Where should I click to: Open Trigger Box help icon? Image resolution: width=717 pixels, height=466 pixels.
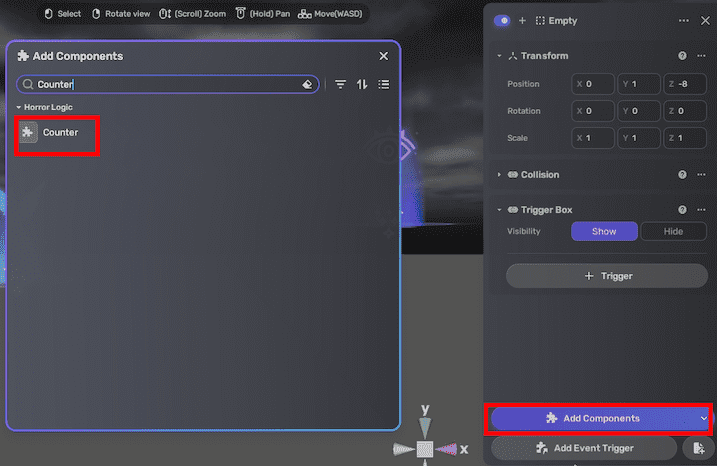[683, 210]
